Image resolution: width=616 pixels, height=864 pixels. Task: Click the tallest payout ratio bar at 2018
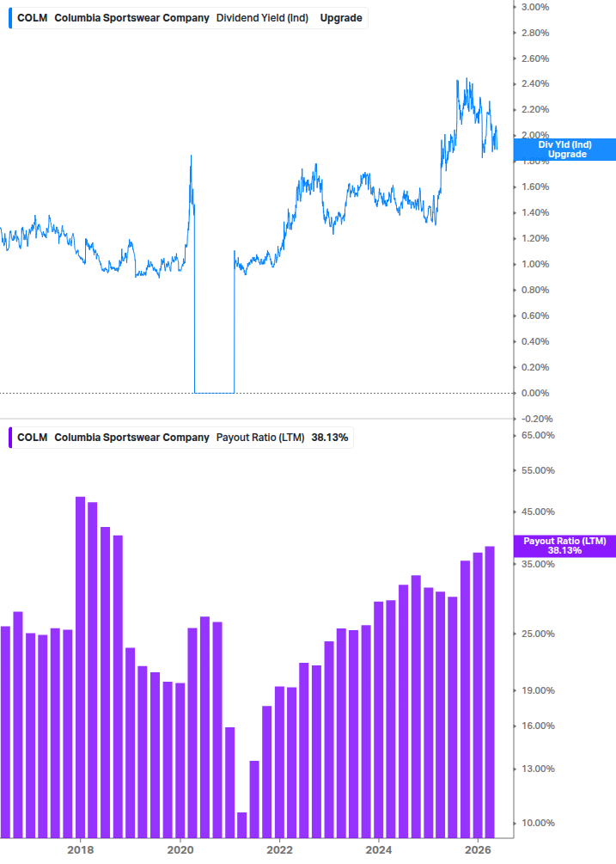81,667
